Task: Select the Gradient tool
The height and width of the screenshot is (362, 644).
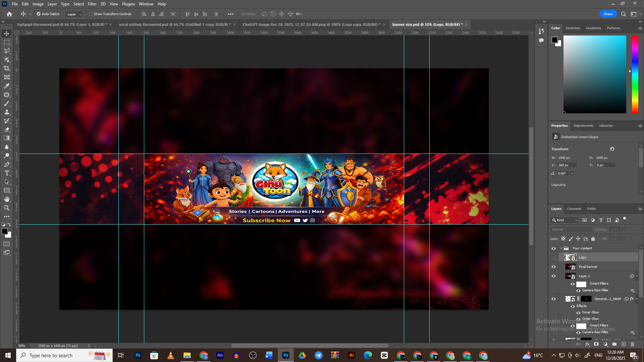Action: click(x=7, y=138)
